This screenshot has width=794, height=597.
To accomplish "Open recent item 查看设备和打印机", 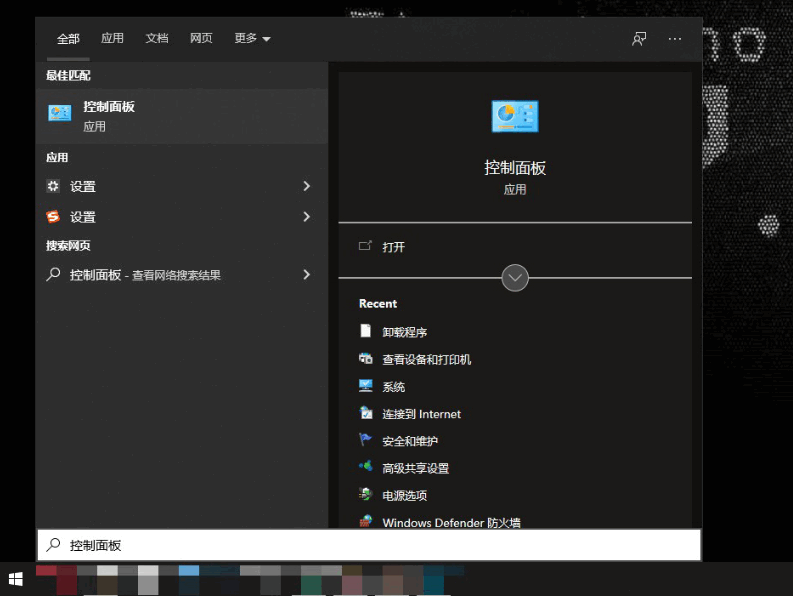I will coord(426,360).
